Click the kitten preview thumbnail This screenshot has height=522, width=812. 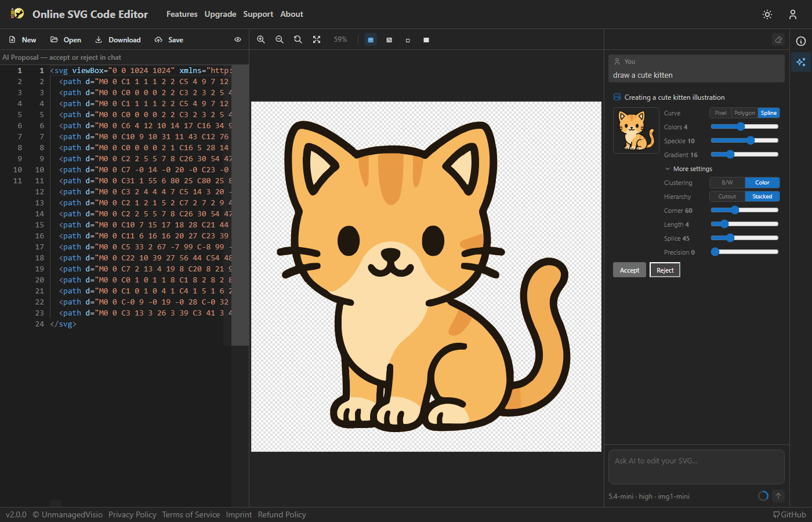(x=636, y=130)
